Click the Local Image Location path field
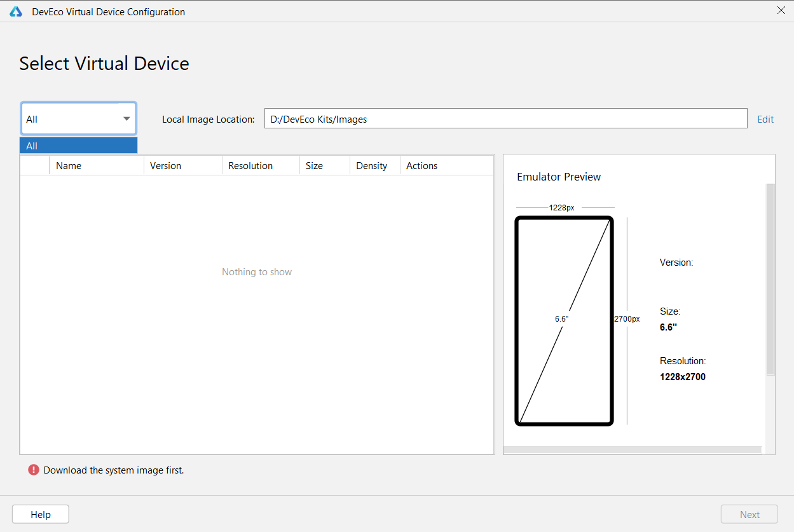Viewport: 794px width, 532px height. pyautogui.click(x=506, y=119)
